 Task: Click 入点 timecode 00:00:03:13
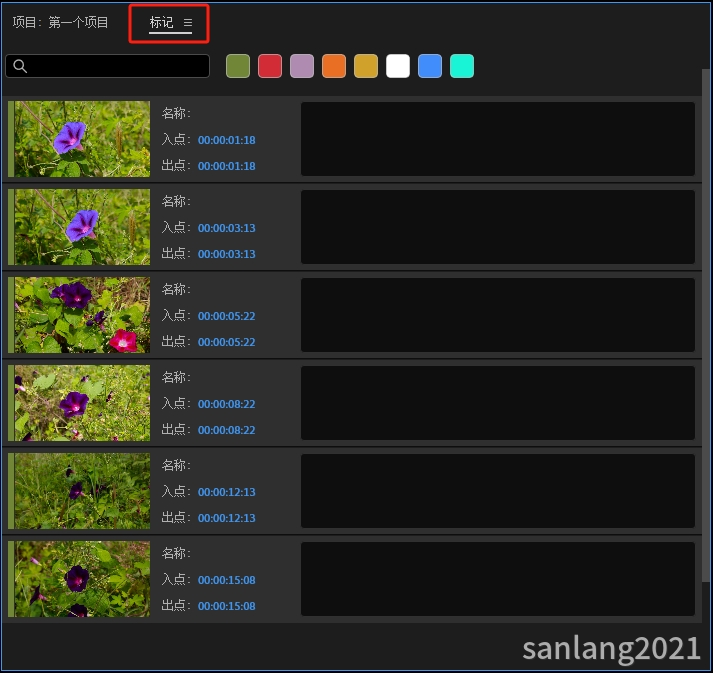[226, 228]
